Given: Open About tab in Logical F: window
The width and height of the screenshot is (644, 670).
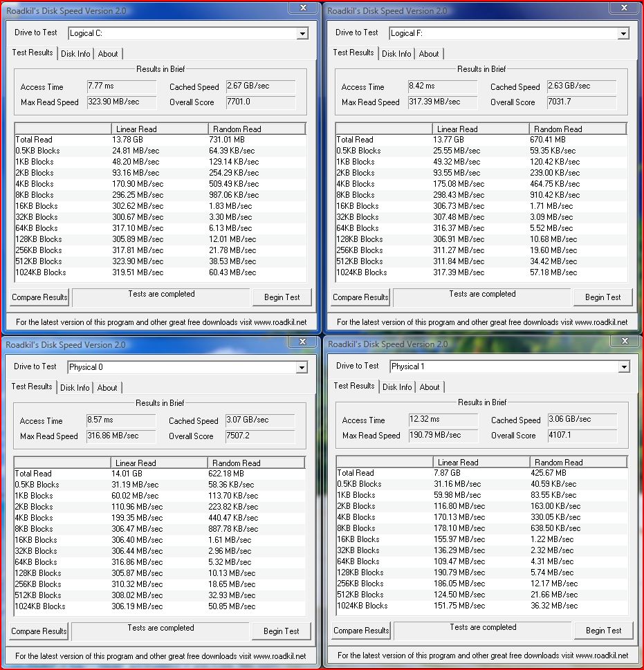Looking at the screenshot, I should [x=429, y=54].
